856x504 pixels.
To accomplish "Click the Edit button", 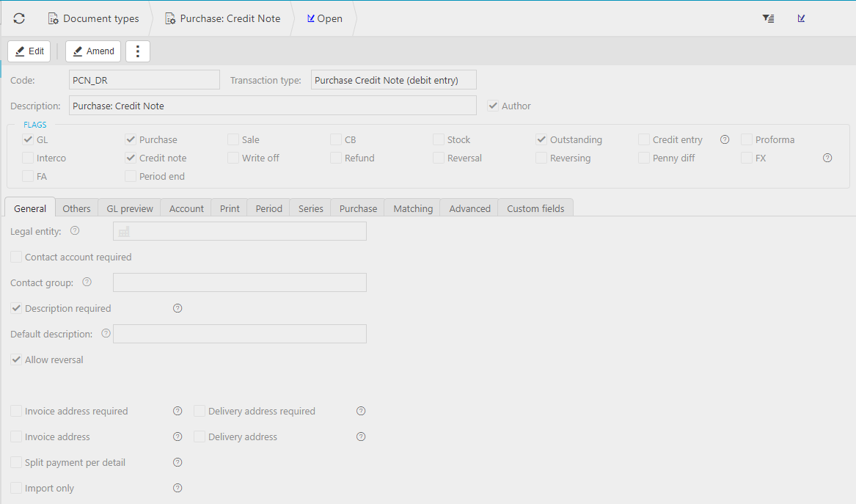I will click(x=29, y=51).
